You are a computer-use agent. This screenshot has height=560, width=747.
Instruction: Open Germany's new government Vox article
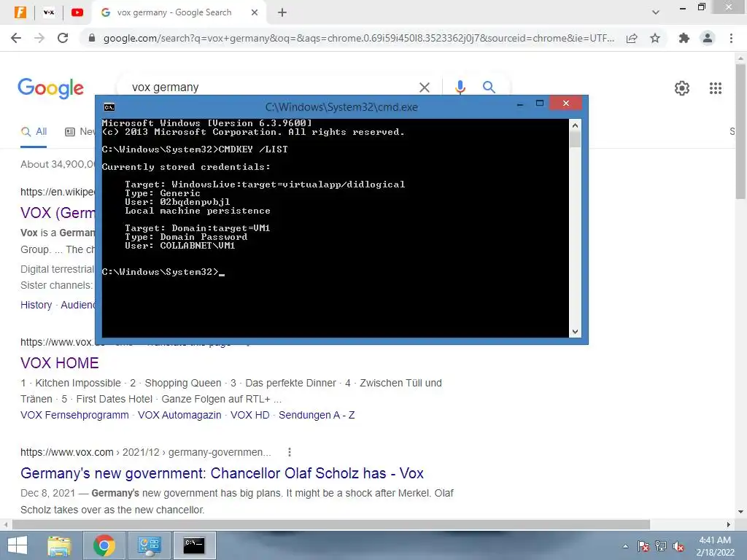coord(222,473)
